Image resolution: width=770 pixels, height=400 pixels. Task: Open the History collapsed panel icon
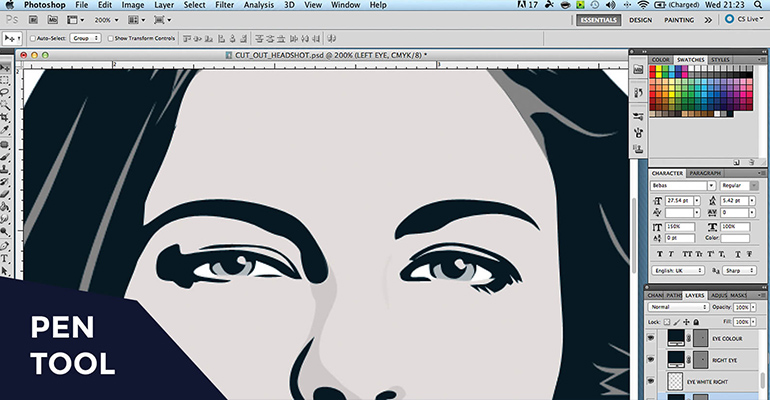click(x=638, y=92)
